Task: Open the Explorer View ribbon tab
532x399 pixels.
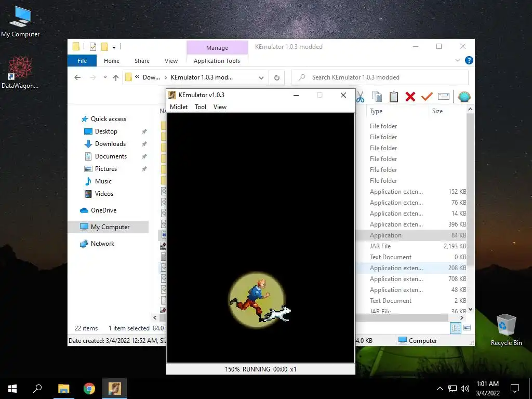Action: tap(171, 61)
